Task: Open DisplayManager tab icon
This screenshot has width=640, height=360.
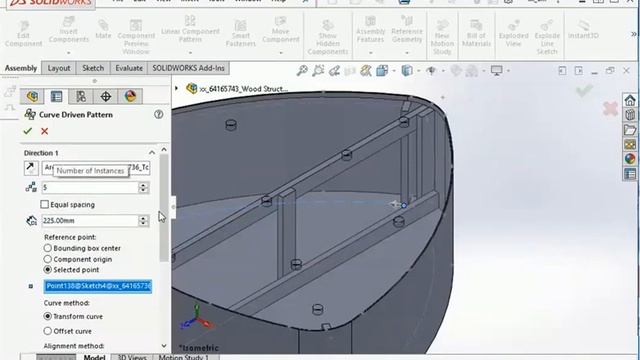Action: 130,96
